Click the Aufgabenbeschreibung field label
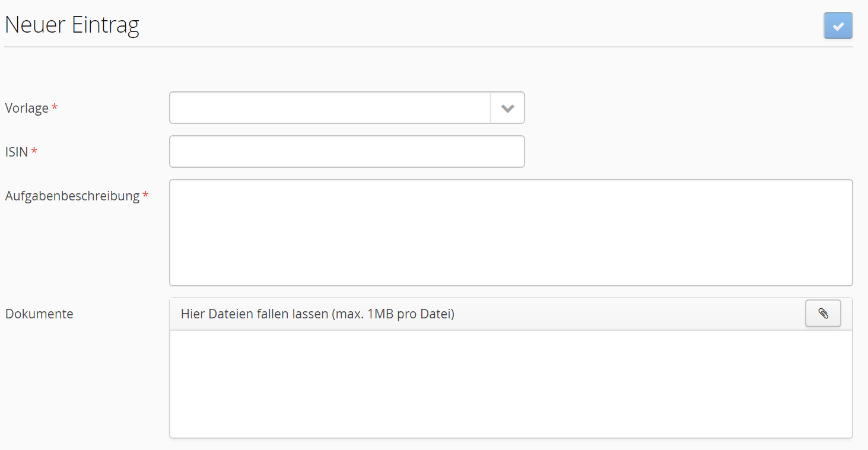The height and width of the screenshot is (450, 868). [72, 196]
